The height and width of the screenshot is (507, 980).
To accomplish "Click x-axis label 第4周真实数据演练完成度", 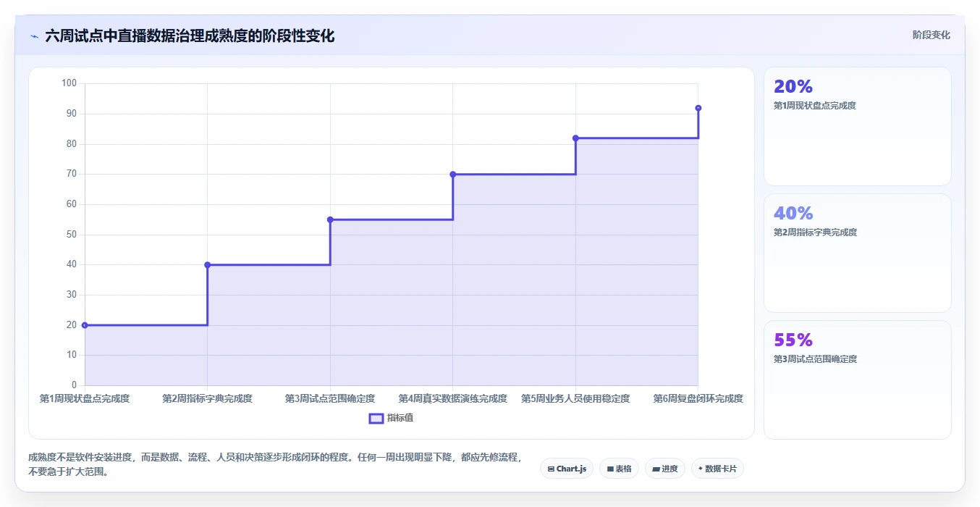I will (453, 398).
